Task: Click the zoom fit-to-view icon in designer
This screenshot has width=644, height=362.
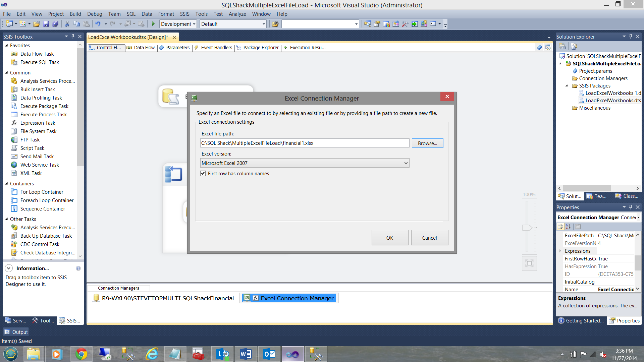Action: click(529, 263)
